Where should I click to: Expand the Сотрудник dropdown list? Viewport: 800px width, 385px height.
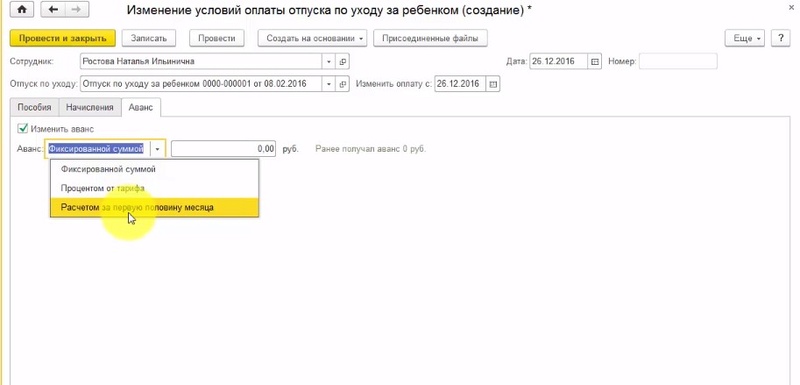click(x=329, y=62)
